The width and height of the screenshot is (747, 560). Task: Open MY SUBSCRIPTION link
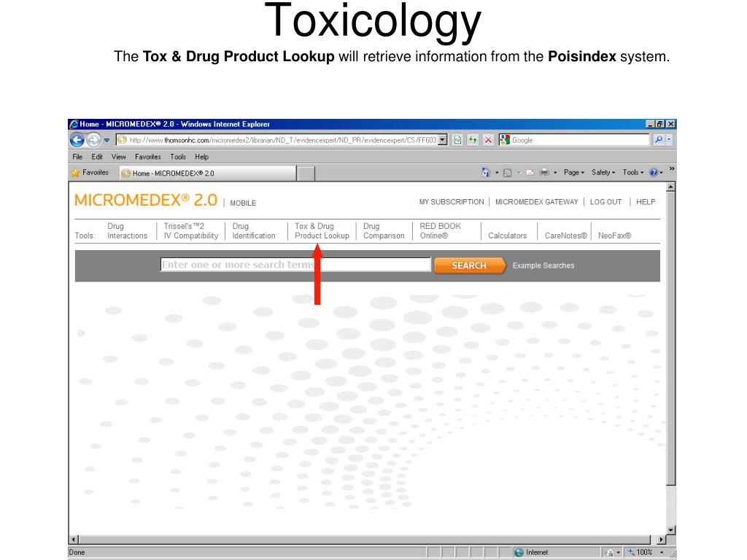coord(451,202)
